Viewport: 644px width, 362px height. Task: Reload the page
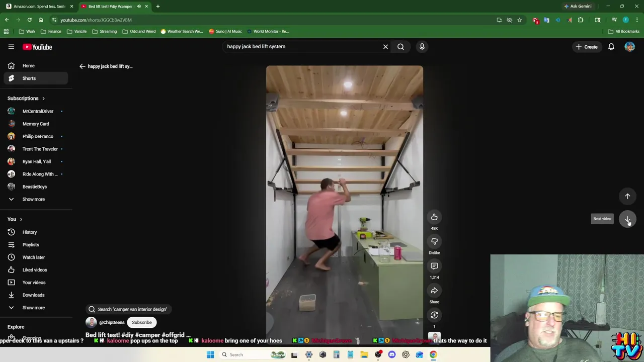29,20
